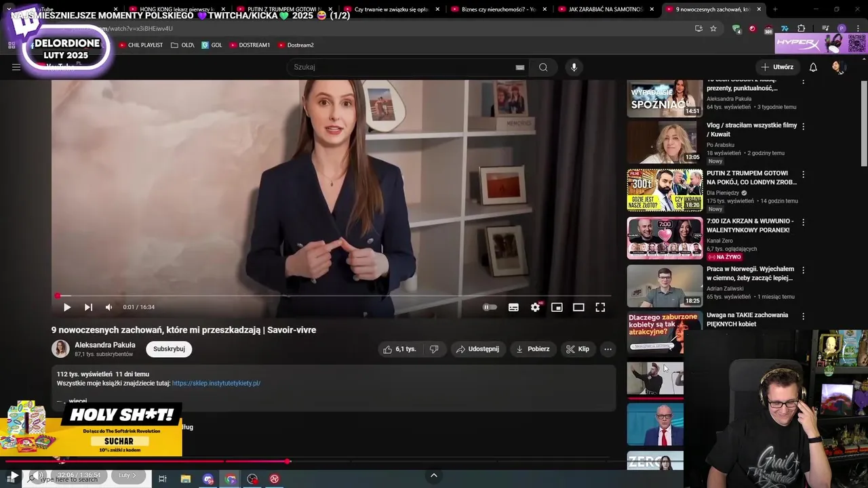Screen dimensions: 868x488
Task: Open PUTIN Z TRUMPEM recommended video thumbnail
Action: 665,190
